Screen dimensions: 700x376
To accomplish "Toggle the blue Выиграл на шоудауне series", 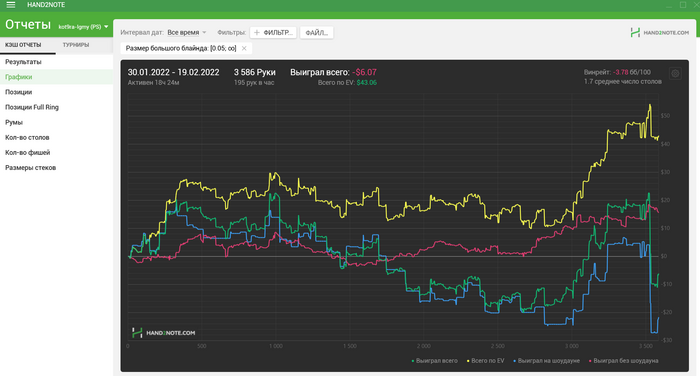I will tap(546, 361).
